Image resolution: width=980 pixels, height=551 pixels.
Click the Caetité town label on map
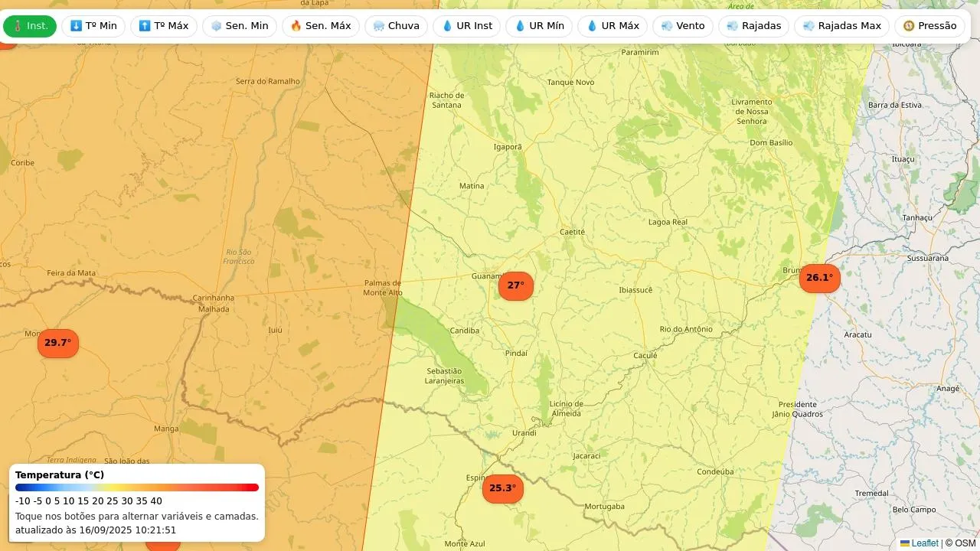(x=572, y=232)
